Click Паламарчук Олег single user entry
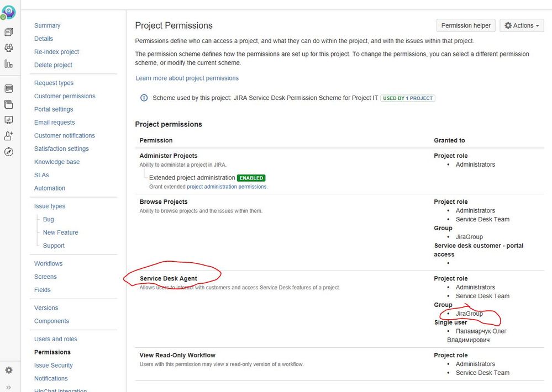The height and width of the screenshot is (392, 552). point(477,335)
